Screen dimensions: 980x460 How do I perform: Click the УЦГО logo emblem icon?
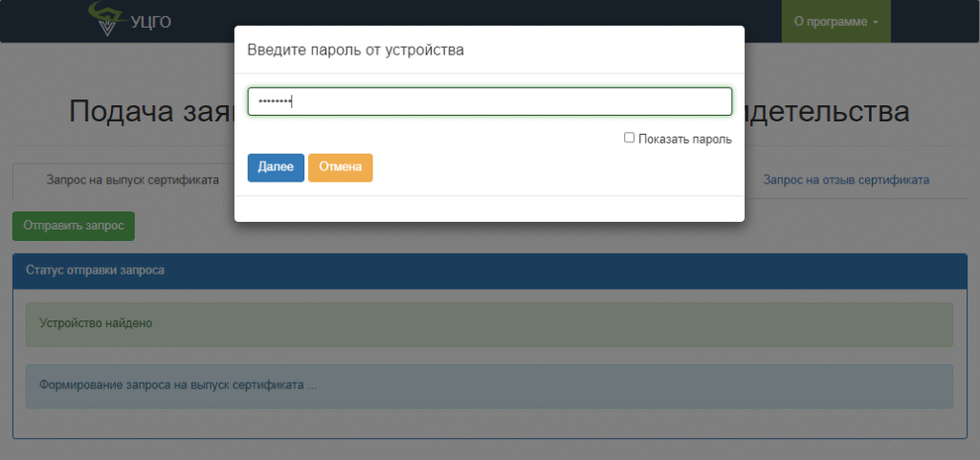(x=107, y=19)
